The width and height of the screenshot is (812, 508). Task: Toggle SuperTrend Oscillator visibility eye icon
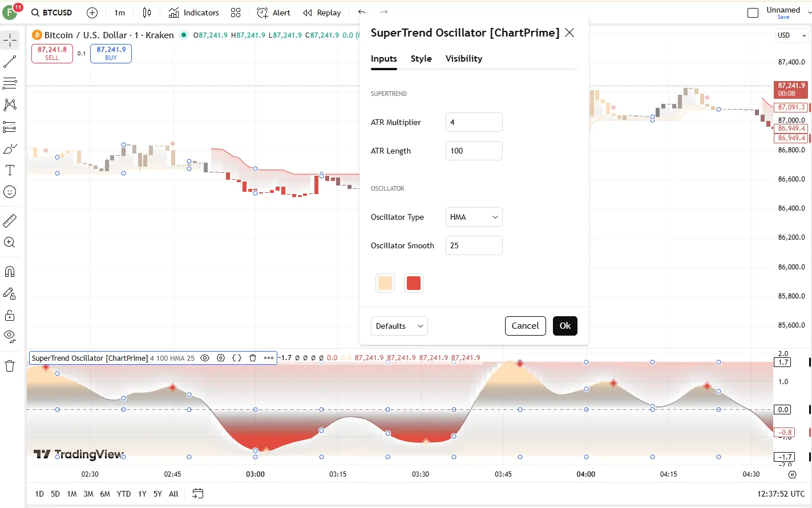(x=205, y=358)
